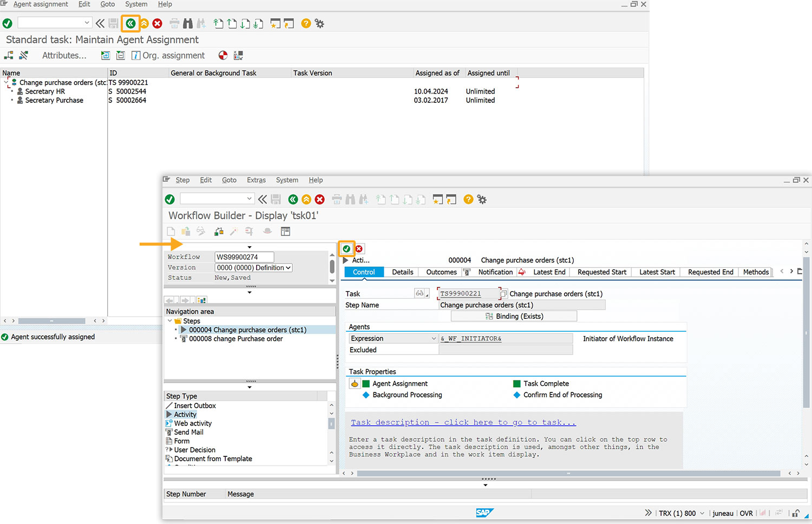Click the help question mark in Workflow Builder toolbar

click(468, 199)
